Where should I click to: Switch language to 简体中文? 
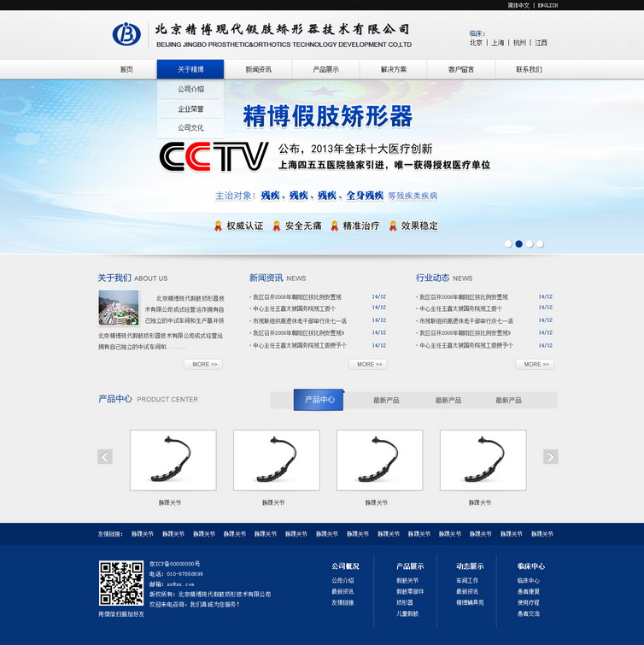pos(518,5)
